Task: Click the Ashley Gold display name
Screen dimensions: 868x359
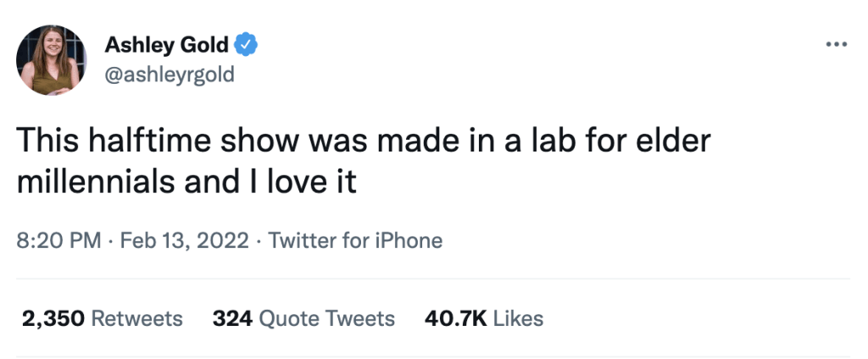Action: 166,43
